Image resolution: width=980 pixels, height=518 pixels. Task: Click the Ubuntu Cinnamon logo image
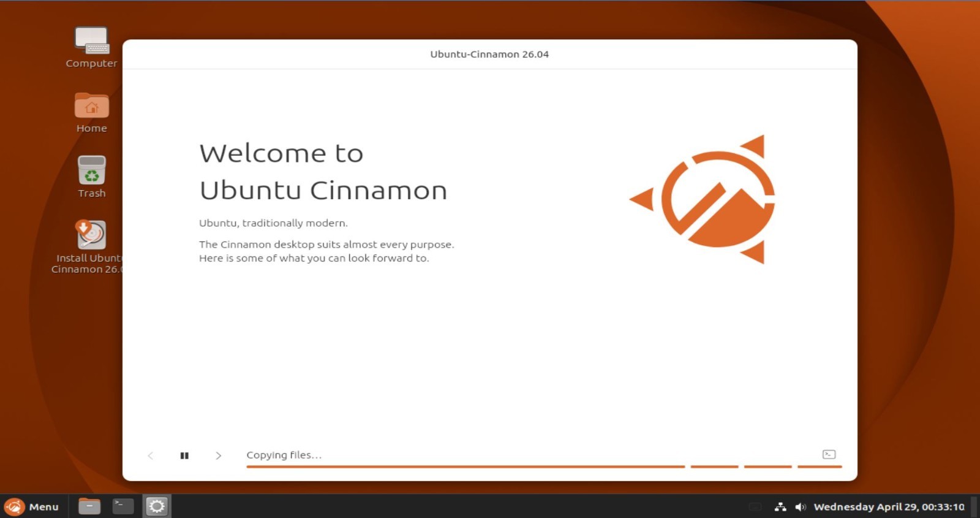[703, 199]
